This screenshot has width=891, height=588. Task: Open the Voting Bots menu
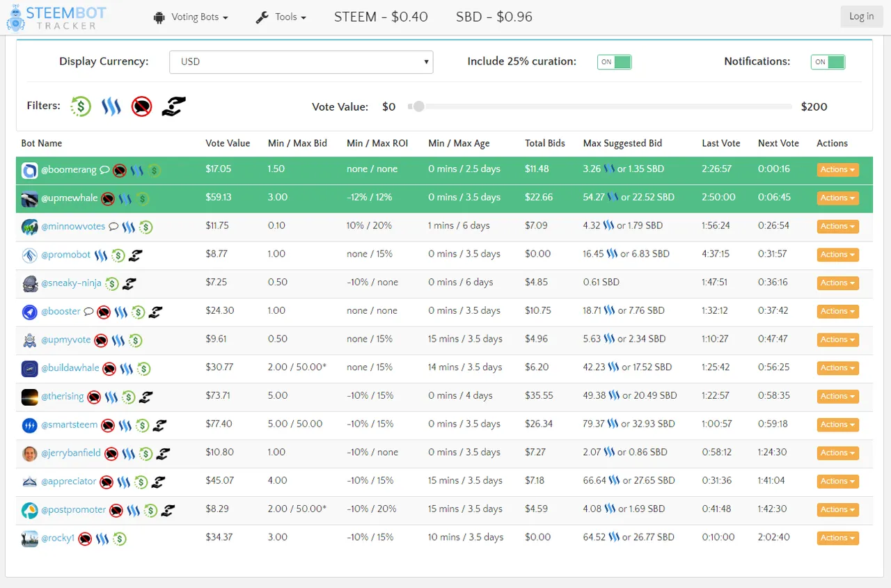pos(191,17)
